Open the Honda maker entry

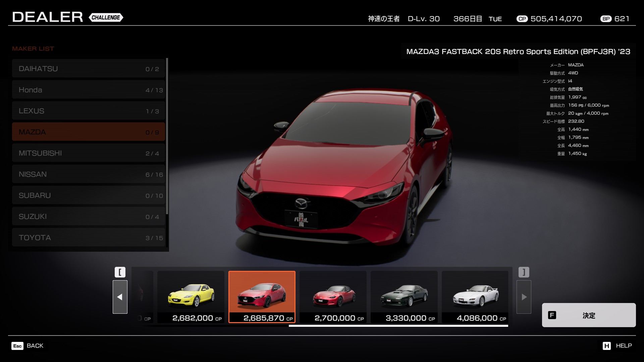click(x=89, y=90)
